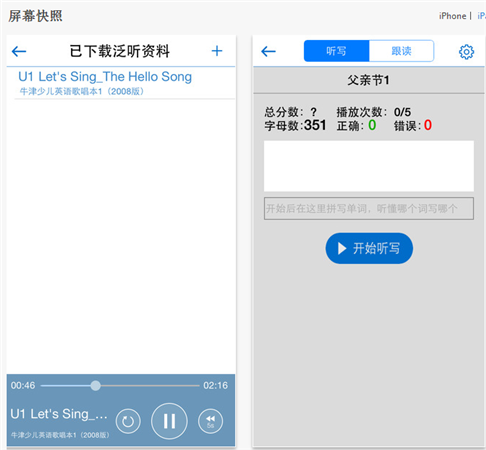Click the word spelling input field
This screenshot has width=486, height=450.
[x=369, y=209]
